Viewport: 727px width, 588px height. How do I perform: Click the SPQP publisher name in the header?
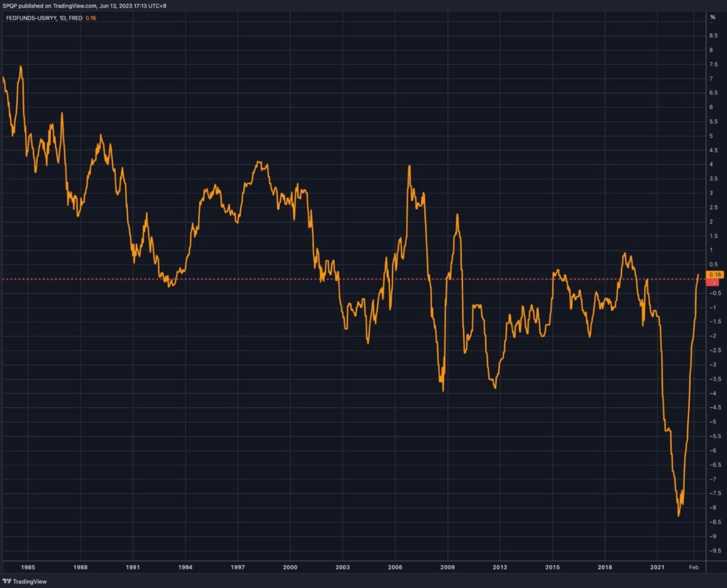pos(10,6)
